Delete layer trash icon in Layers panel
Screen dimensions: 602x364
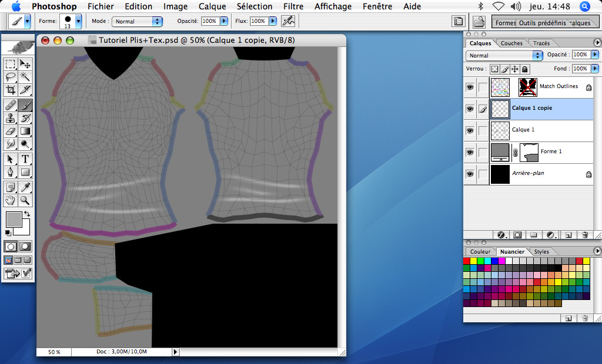point(585,235)
